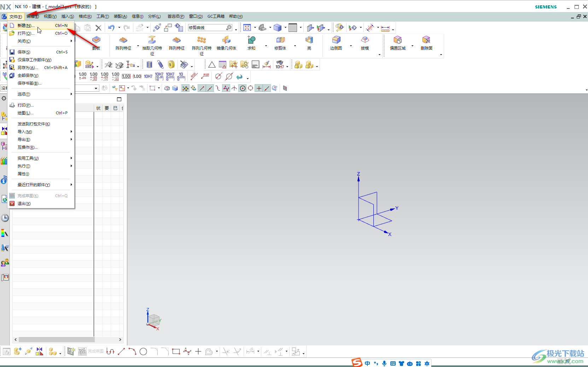Select 另存为(A) in the file menu
Screen dimensions: 588x367
41,68
